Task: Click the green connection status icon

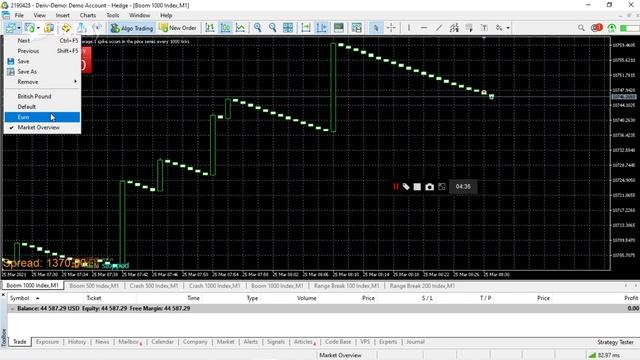Action: pyautogui.click(x=611, y=28)
